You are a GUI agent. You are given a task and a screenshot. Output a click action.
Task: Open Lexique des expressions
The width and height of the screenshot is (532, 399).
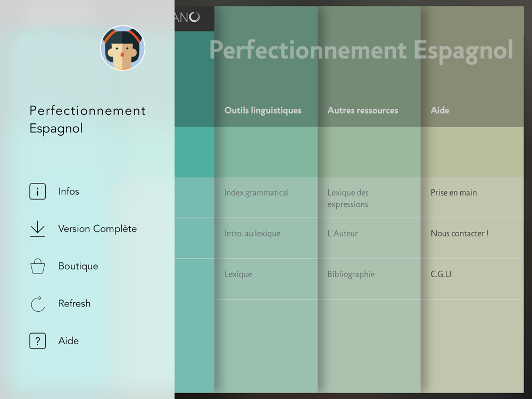tap(348, 198)
